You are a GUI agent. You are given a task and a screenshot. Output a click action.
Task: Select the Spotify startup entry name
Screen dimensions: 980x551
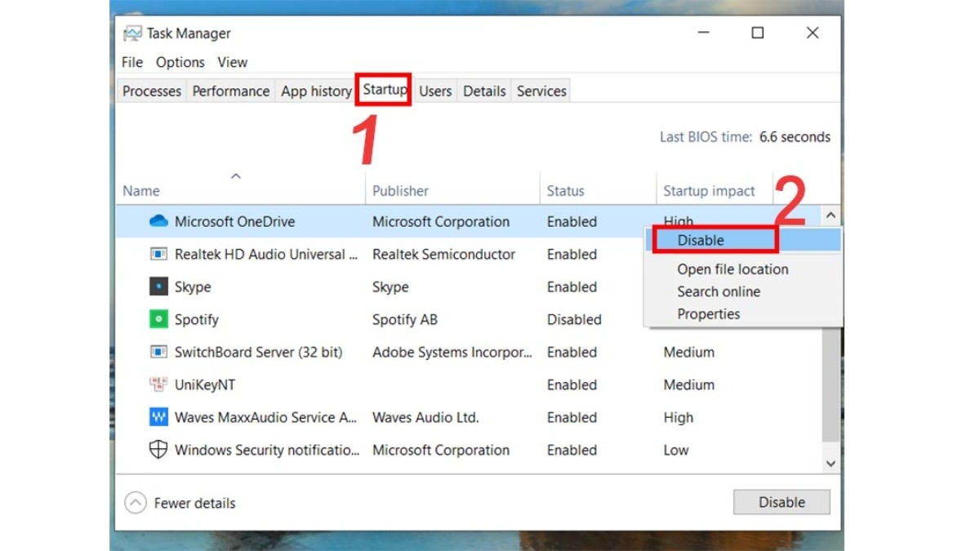[x=197, y=319]
